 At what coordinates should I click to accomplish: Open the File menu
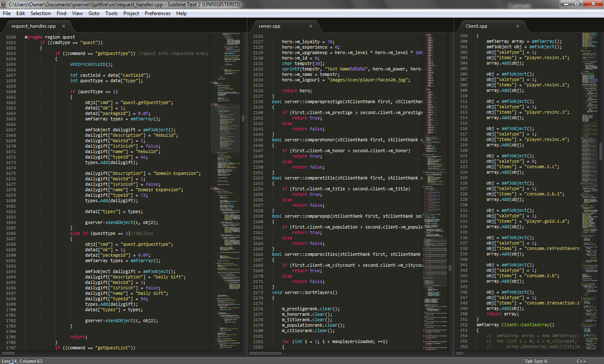coord(7,13)
